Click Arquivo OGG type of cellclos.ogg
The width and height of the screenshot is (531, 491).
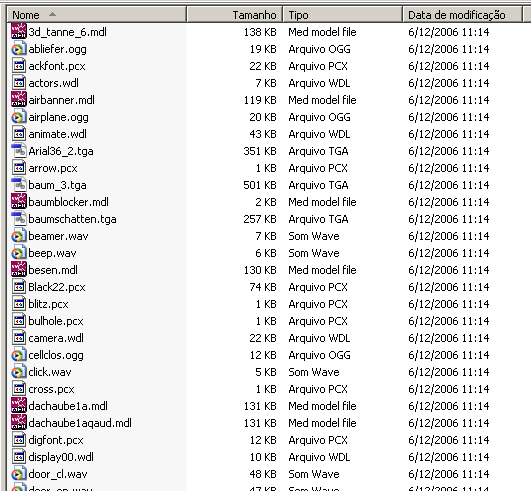click(319, 355)
